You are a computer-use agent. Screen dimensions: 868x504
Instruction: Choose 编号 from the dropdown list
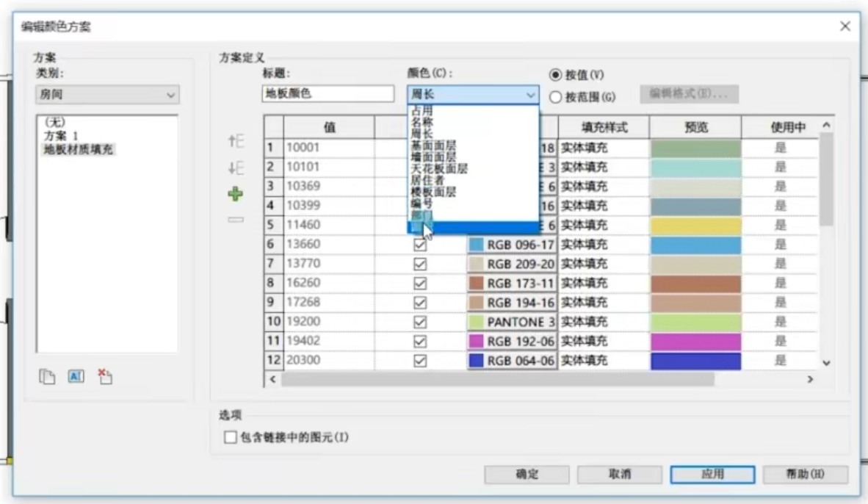click(x=473, y=204)
